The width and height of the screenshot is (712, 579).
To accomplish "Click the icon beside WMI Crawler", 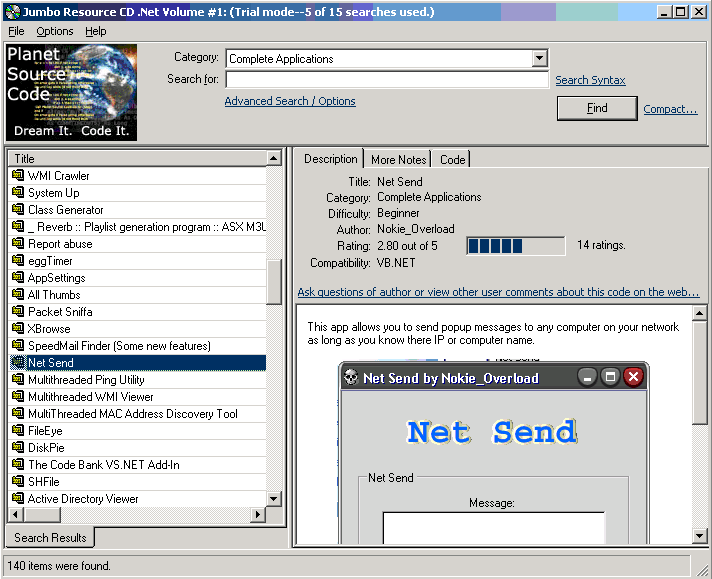I will tap(18, 175).
